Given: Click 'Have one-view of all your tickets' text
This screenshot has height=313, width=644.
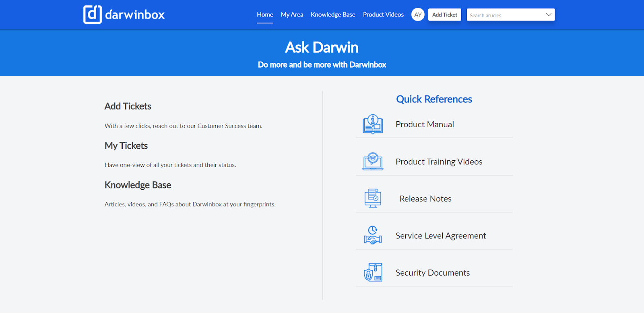Looking at the screenshot, I should pyautogui.click(x=170, y=165).
